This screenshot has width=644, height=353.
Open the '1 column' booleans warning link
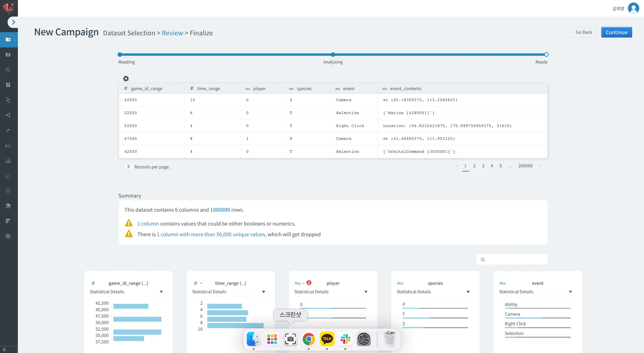coord(148,224)
